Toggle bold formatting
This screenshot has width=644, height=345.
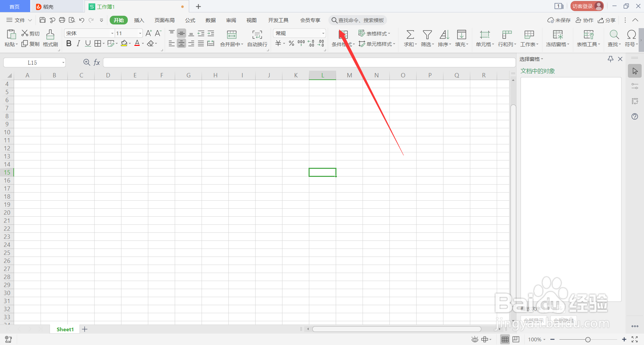[69, 43]
